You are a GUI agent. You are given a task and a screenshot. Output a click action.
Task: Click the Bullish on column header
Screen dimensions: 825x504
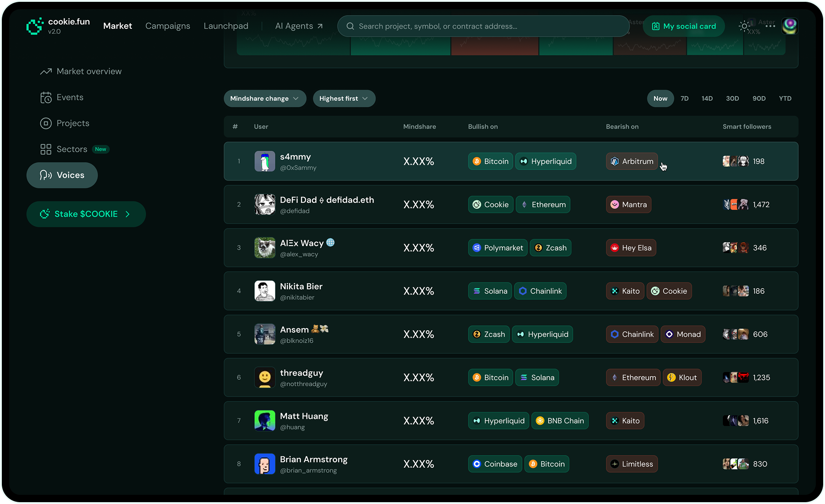coord(483,126)
